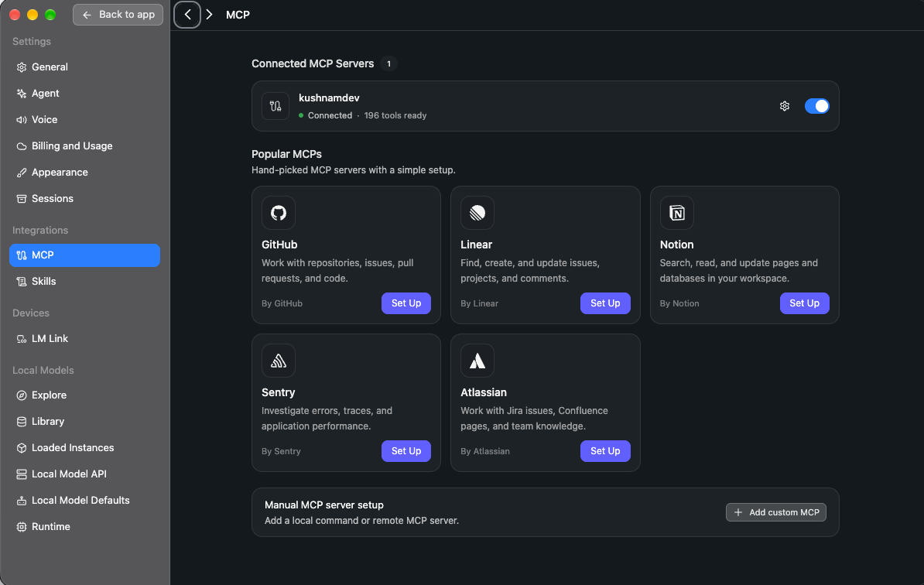The image size is (924, 585).
Task: Click 'Manual MCP server setup' heading
Action: (x=324, y=505)
